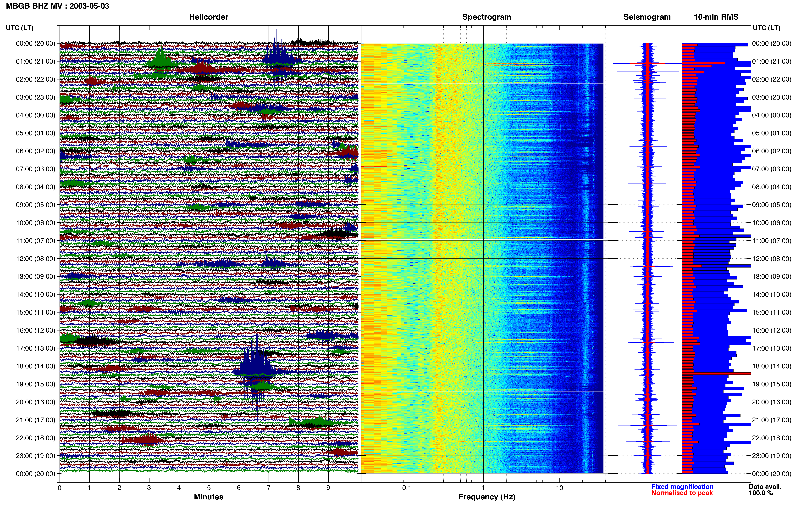This screenshot has width=812, height=508.
Task: Click the 10 Hz frequency tick label
Action: click(x=559, y=488)
